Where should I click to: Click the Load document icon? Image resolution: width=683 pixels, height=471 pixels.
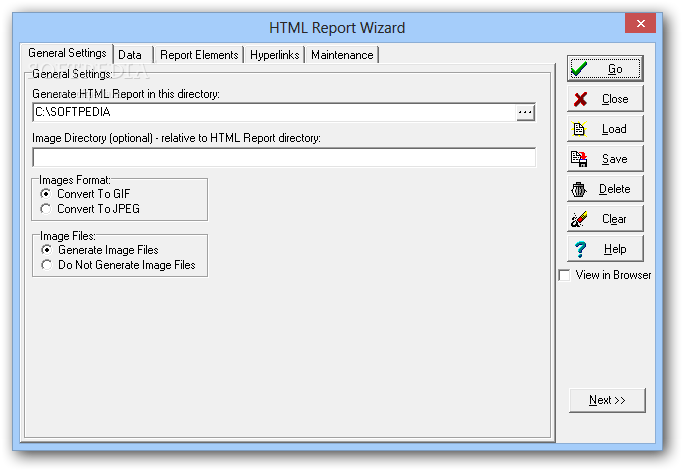click(x=579, y=129)
